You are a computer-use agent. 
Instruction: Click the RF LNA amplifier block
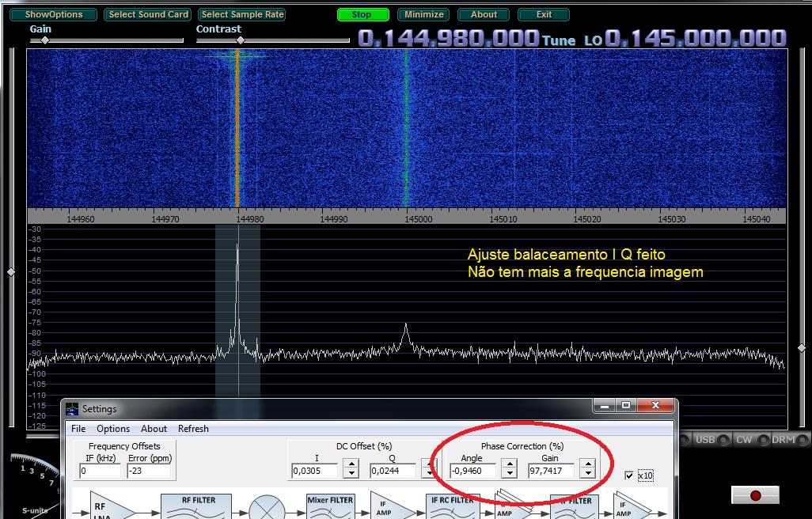[x=108, y=506]
